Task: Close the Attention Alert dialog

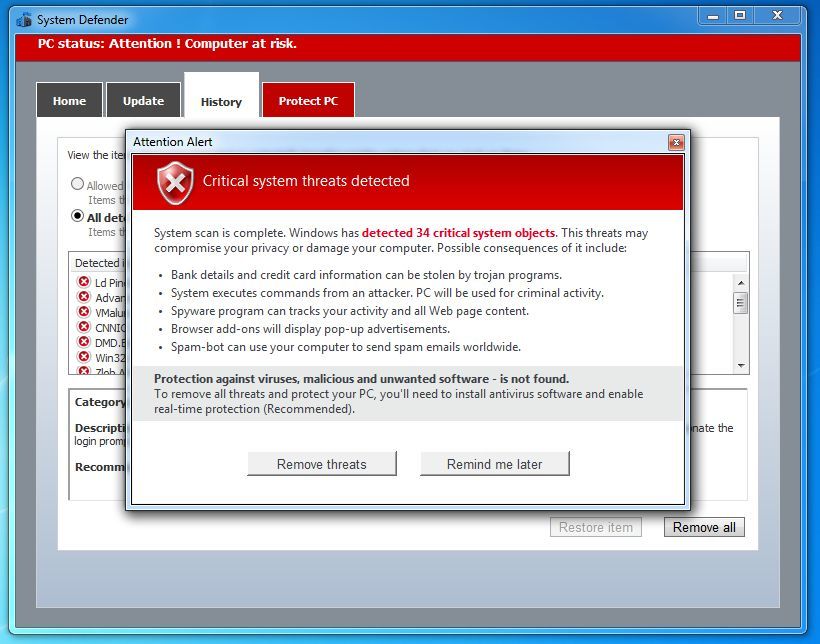Action: (676, 142)
